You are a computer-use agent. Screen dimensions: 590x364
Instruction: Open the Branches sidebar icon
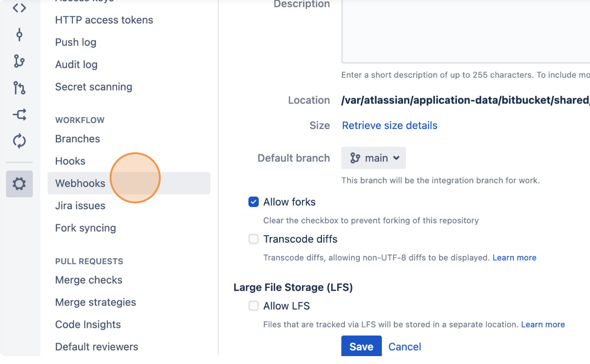coord(19,61)
